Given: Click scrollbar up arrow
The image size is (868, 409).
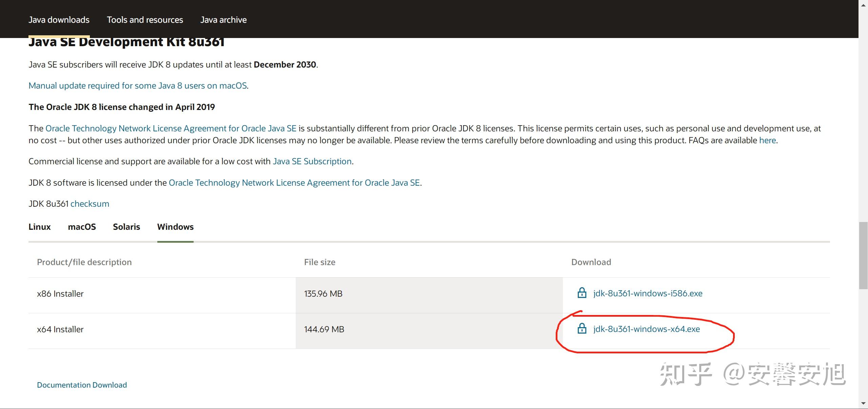Looking at the screenshot, I should click(863, 5).
